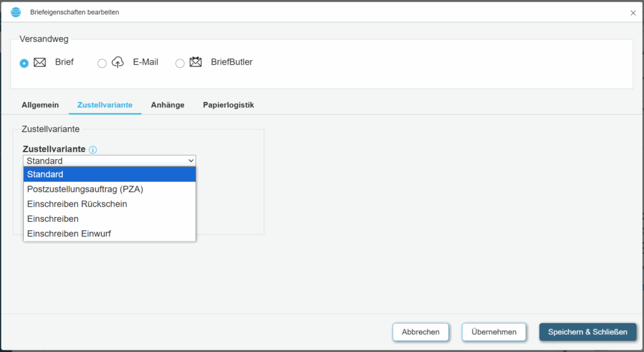
Task: Select the Brief radio button
Action: click(24, 63)
